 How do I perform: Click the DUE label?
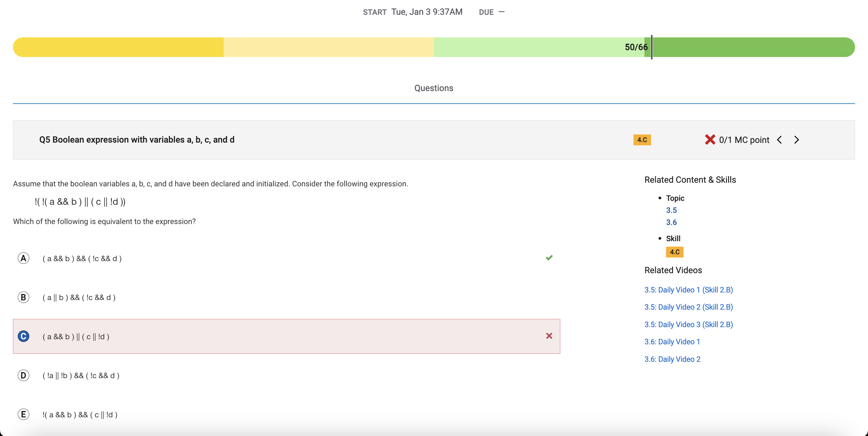click(x=486, y=12)
